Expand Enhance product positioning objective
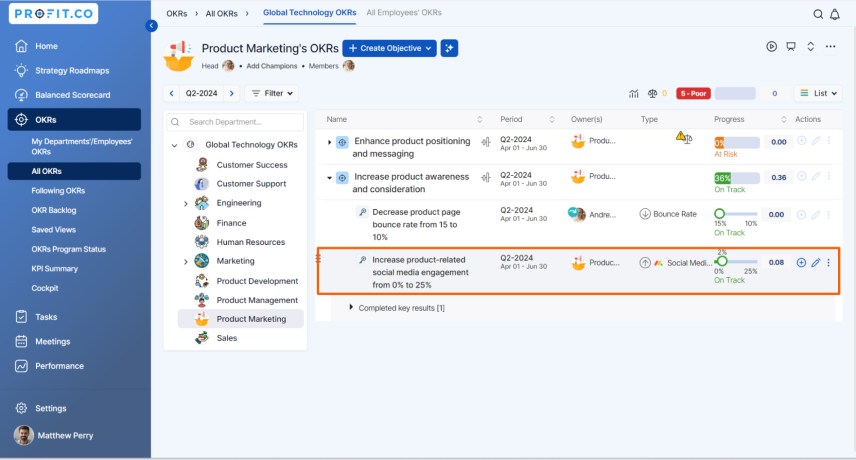 click(x=329, y=142)
